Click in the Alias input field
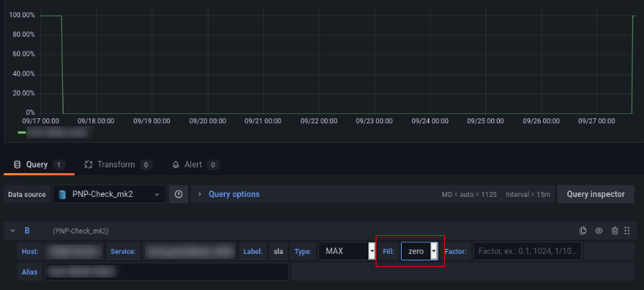Screen dimensions: 644x290 point(166,272)
